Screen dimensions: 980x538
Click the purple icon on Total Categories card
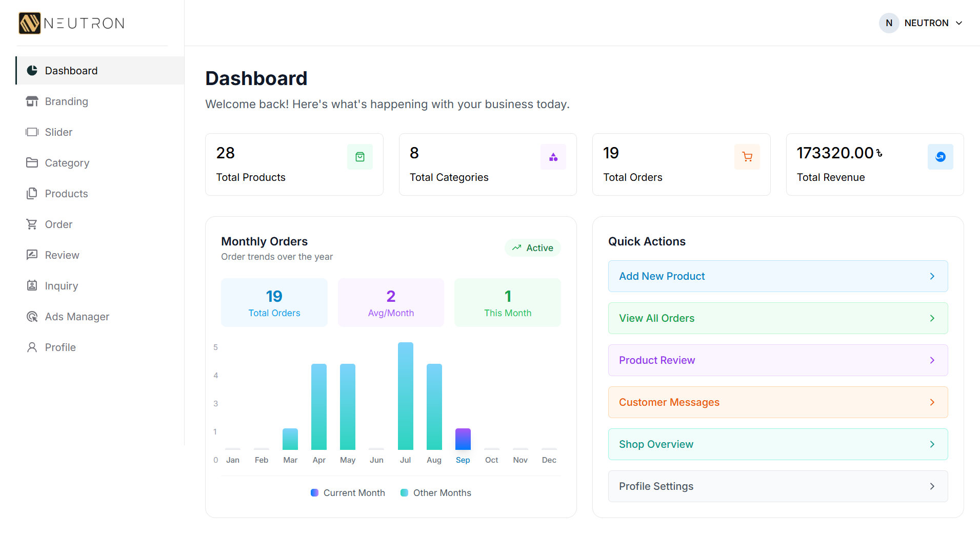[x=553, y=157]
